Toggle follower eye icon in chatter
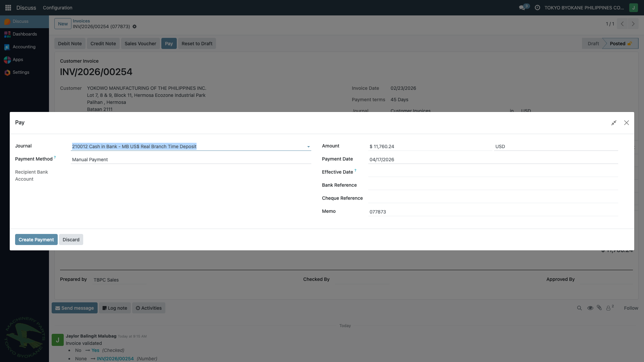Viewport: 644px width, 362px height. coord(590,308)
